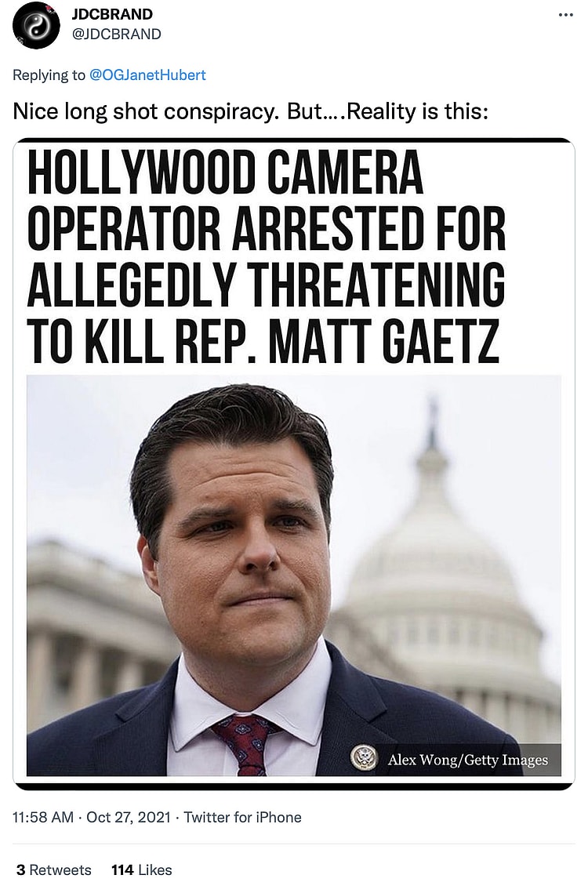The height and width of the screenshot is (893, 588).
Task: Click the 11:58 AM timestamp
Action: 43,817
